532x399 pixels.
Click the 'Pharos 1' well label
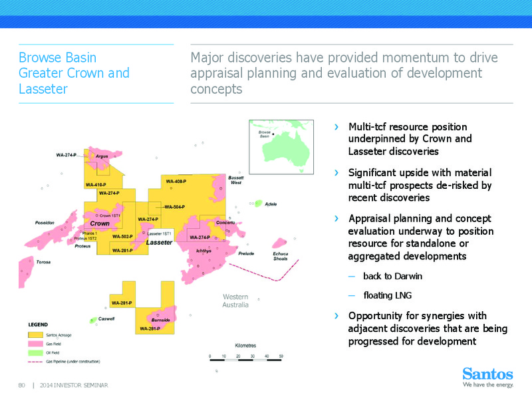point(90,233)
